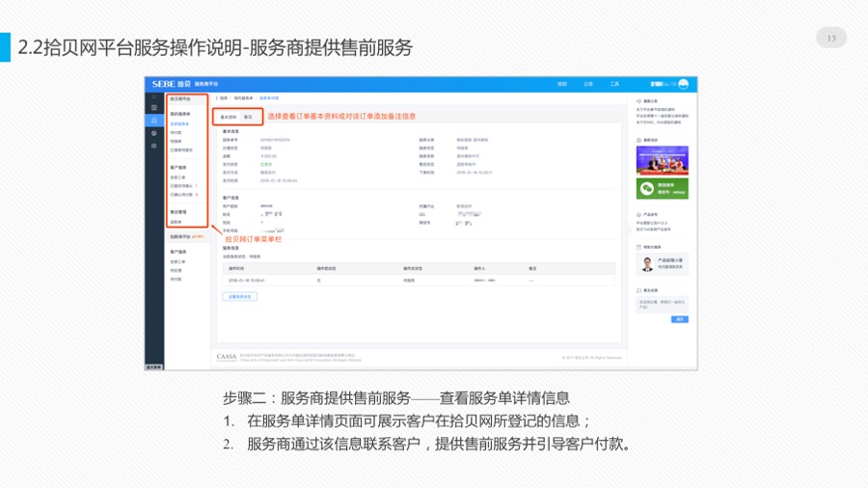Open the 工具 item in the top navigation
The height and width of the screenshot is (488, 868).
[x=614, y=84]
